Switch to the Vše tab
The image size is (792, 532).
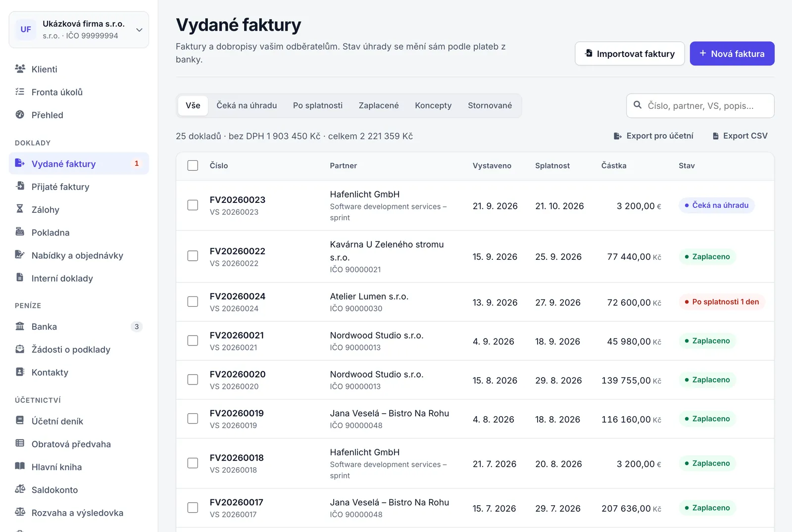click(x=193, y=105)
